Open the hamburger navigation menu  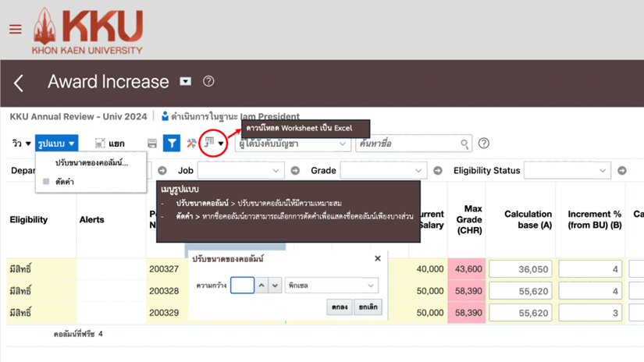(16, 30)
